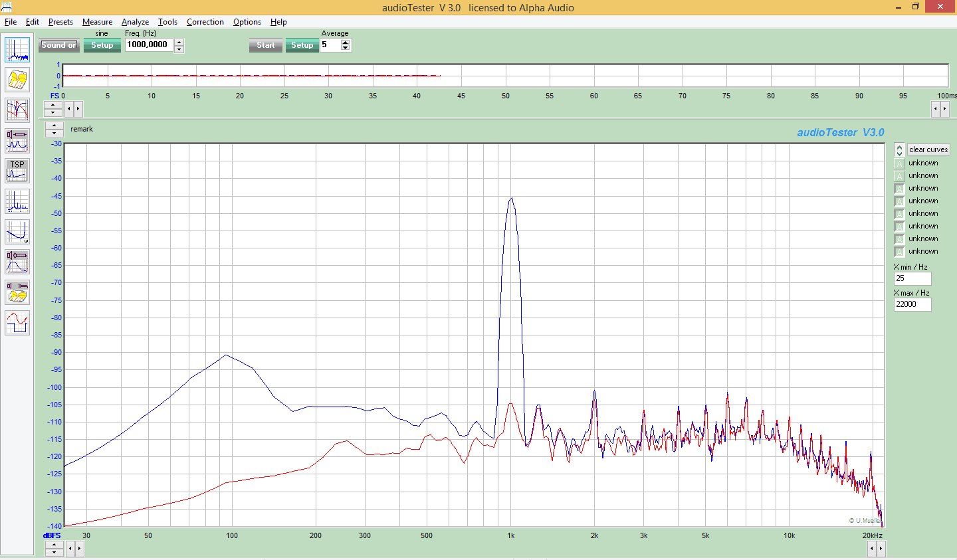Click the Start measurement button
The width and height of the screenshot is (957, 560).
click(x=266, y=45)
